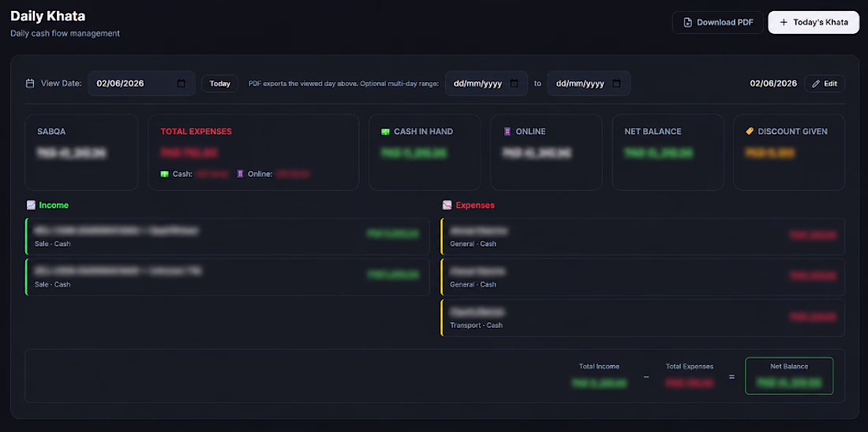Open Today's Khata entry
868x432 pixels.
pos(814,23)
